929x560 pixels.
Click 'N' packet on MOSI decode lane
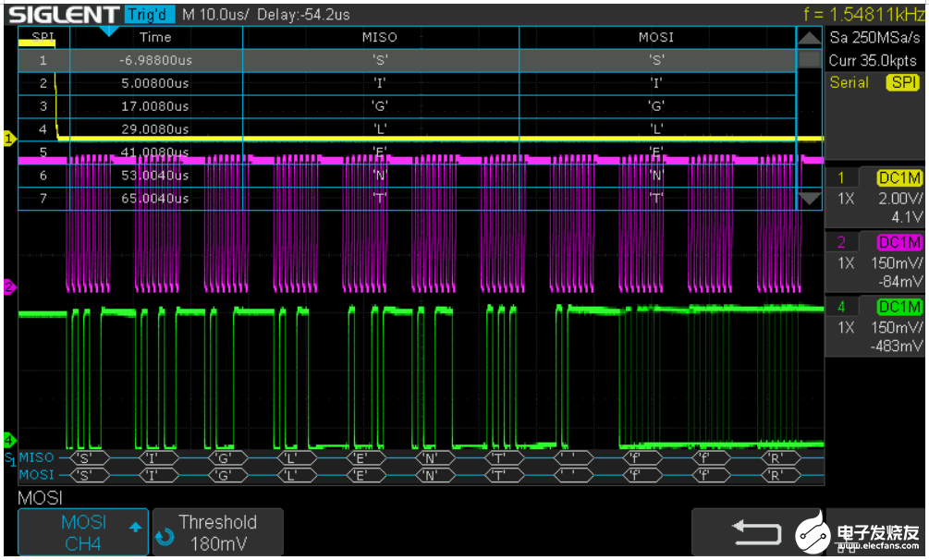tap(434, 475)
